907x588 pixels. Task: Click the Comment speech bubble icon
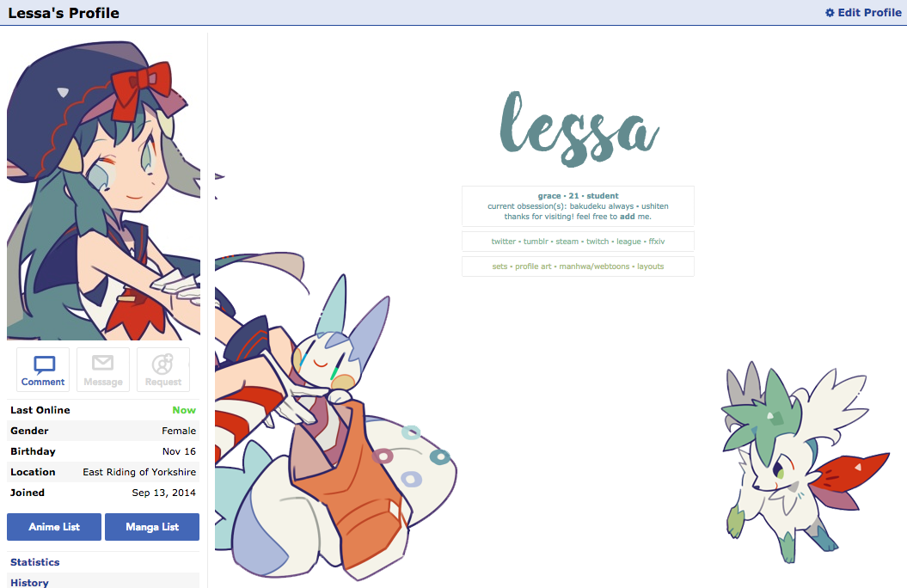[x=44, y=364]
